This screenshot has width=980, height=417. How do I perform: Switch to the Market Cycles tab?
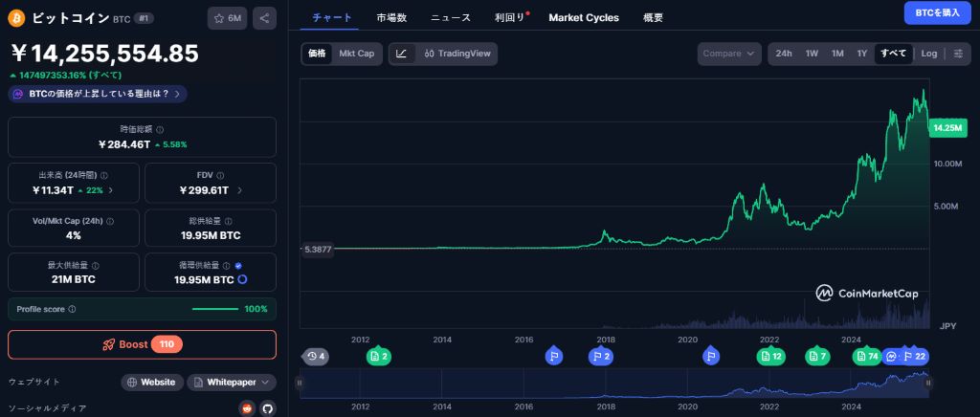[x=584, y=17]
